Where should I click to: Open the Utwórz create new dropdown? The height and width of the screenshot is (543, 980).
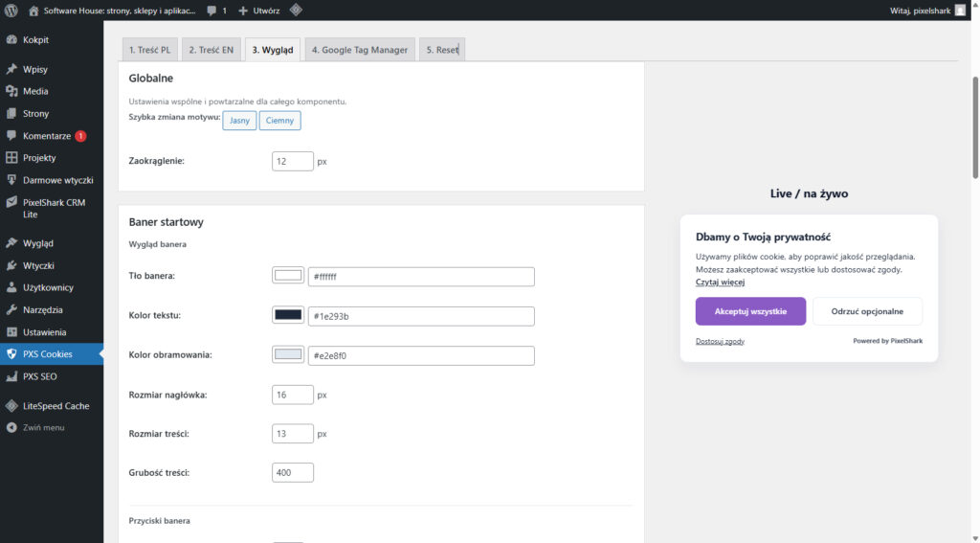(258, 11)
